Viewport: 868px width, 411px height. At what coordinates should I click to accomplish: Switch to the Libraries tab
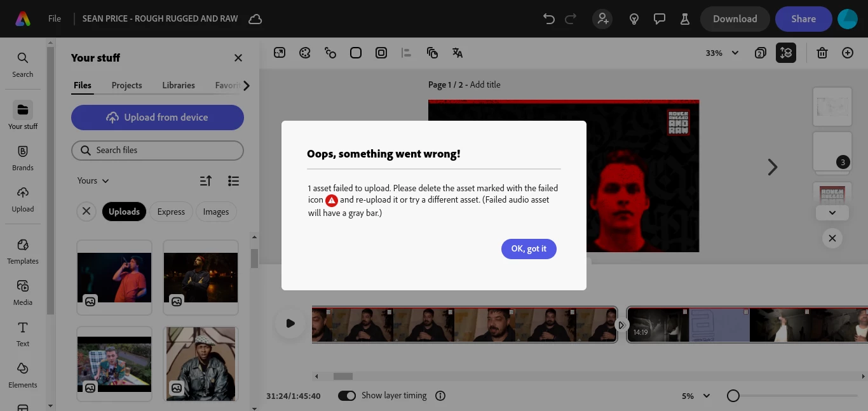click(179, 85)
